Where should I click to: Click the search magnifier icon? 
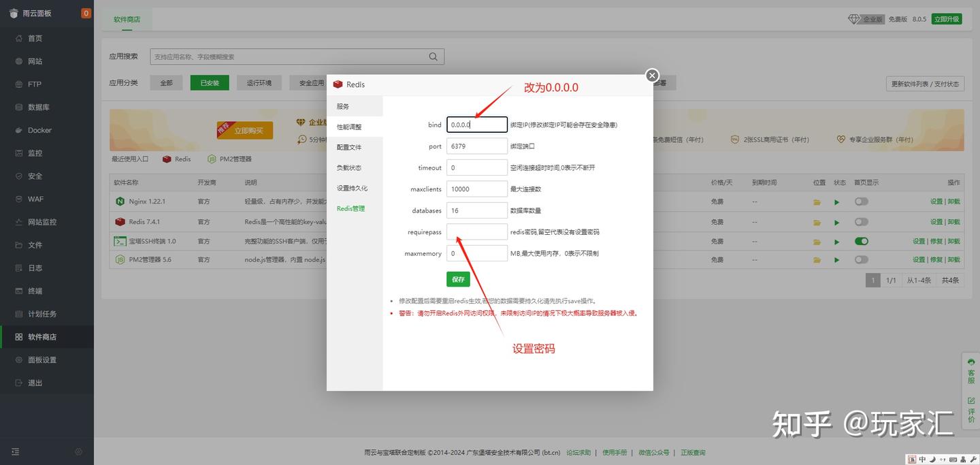tap(434, 57)
